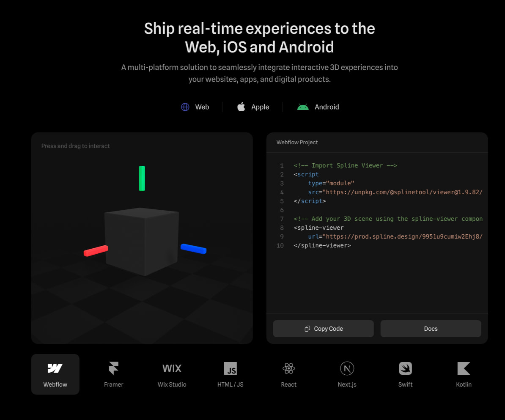Click the Next.js label text
The image size is (505, 420).
(347, 384)
